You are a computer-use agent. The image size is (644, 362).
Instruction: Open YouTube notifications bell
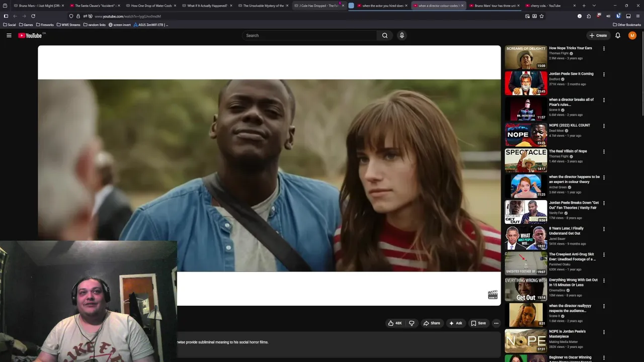pyautogui.click(x=617, y=35)
